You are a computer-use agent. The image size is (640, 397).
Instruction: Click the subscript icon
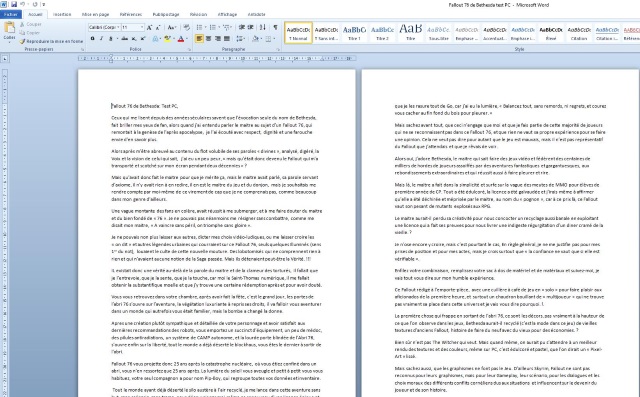pyautogui.click(x=134, y=39)
